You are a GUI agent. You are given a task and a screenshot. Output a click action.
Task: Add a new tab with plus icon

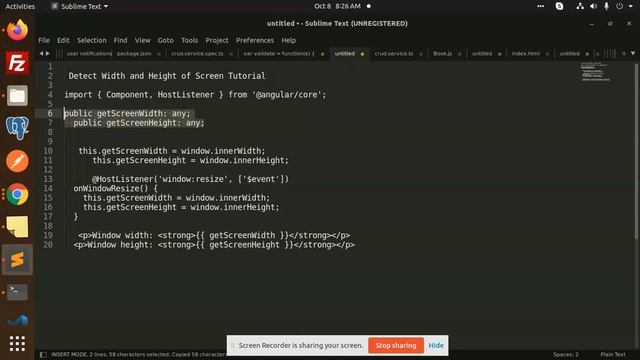click(624, 53)
